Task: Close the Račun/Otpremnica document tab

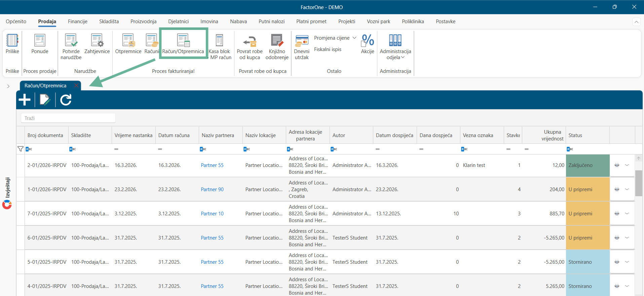Action: pyautogui.click(x=76, y=86)
